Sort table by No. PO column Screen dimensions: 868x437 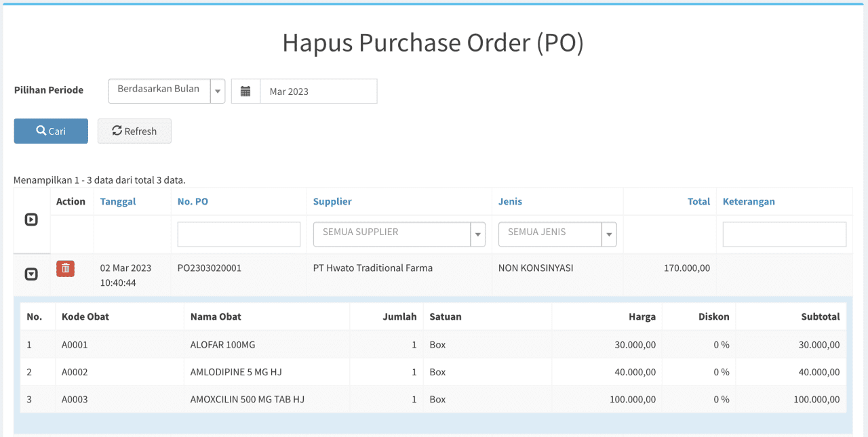[193, 201]
